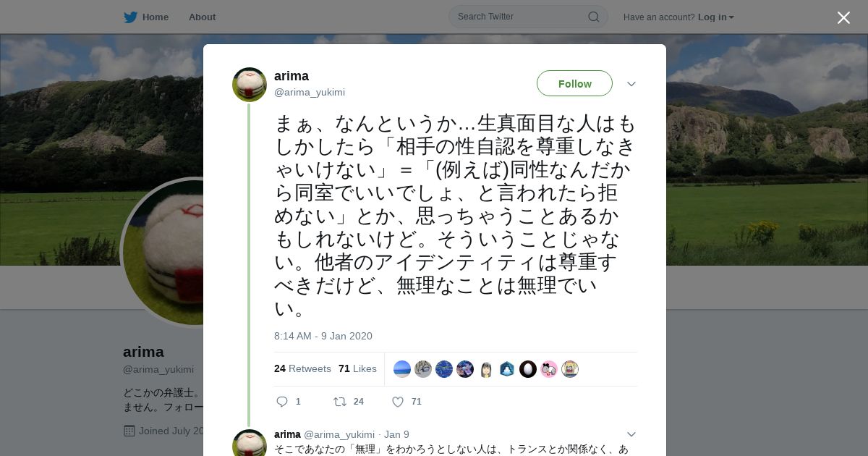Viewport: 868px width, 456px height.
Task: Like the tweet with the heart icon
Action: pos(397,402)
